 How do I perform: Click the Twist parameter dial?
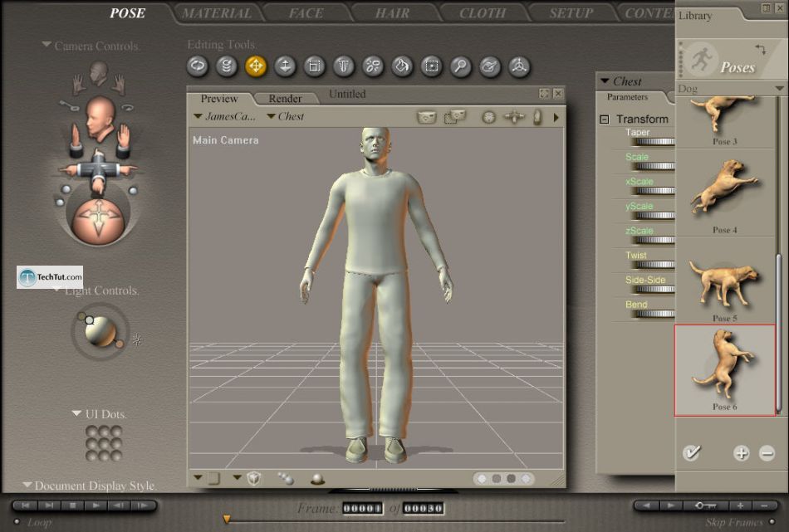pyautogui.click(x=654, y=265)
